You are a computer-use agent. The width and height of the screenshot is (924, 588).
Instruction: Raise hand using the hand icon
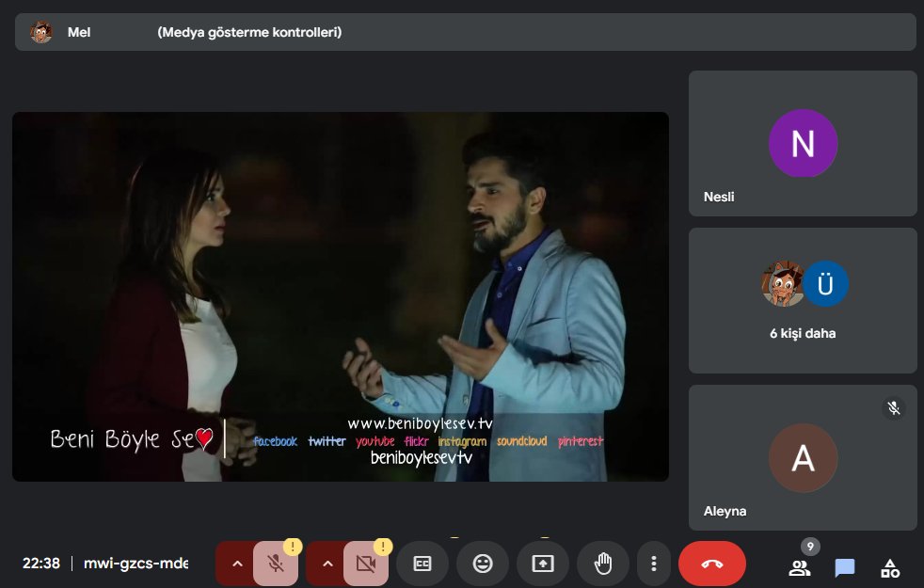pos(603,564)
